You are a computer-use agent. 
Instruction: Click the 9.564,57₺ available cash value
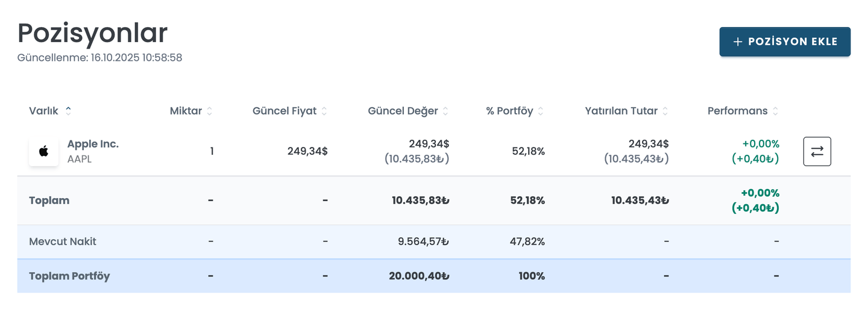pyautogui.click(x=423, y=241)
